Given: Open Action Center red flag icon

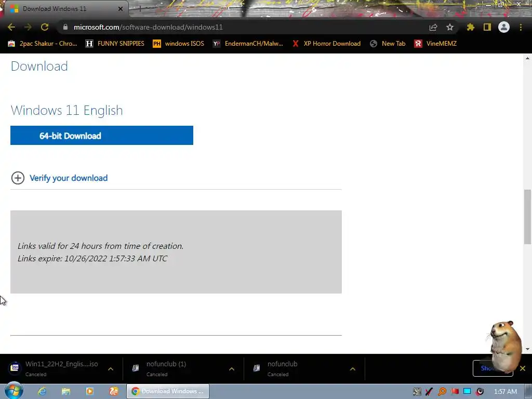Looking at the screenshot, I should tap(455, 392).
